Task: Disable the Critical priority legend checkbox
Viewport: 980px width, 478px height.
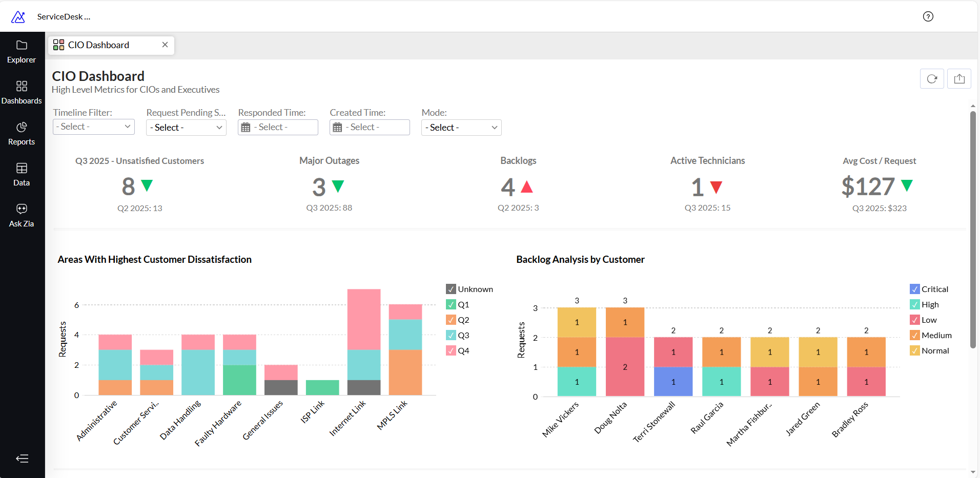Action: [914, 289]
